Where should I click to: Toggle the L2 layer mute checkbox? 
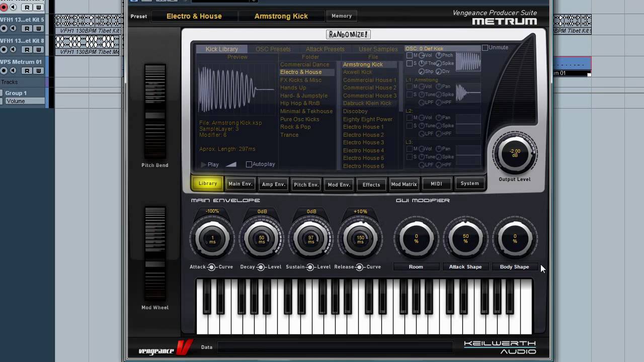[x=410, y=118]
